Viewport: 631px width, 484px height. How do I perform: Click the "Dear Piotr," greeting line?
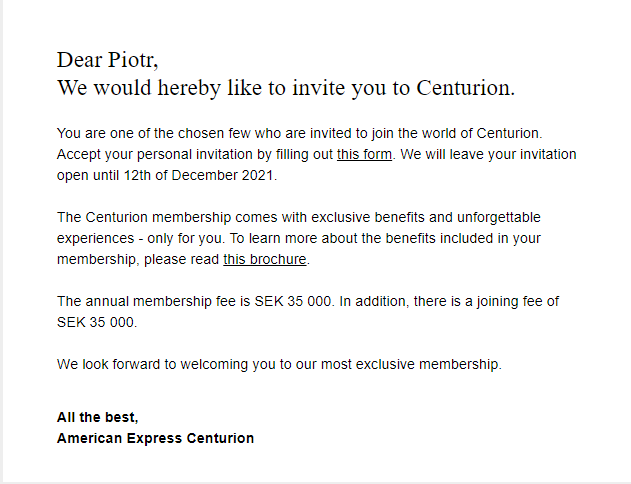tap(107, 59)
